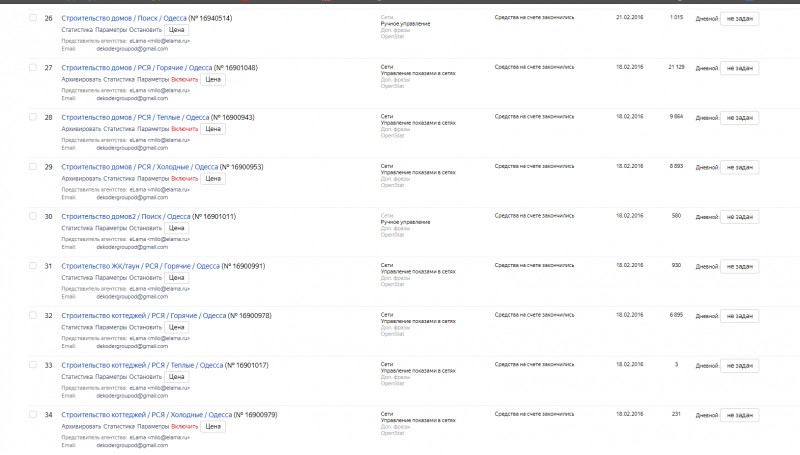The image size is (800, 455).
Task: Click Включить for campaign 16901048
Action: tap(185, 80)
